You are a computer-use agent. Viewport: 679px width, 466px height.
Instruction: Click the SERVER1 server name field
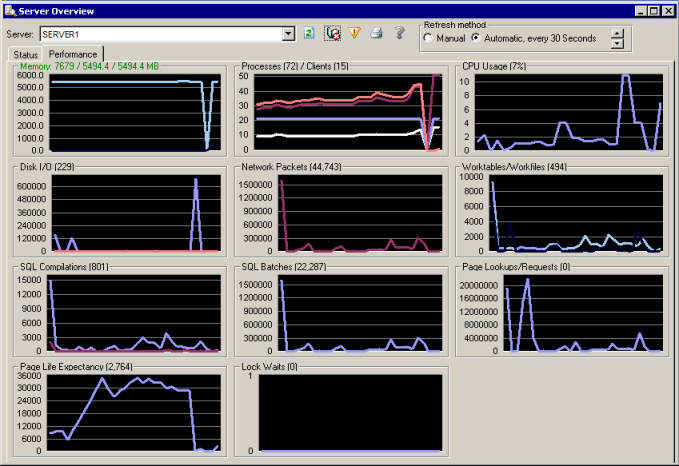point(160,34)
